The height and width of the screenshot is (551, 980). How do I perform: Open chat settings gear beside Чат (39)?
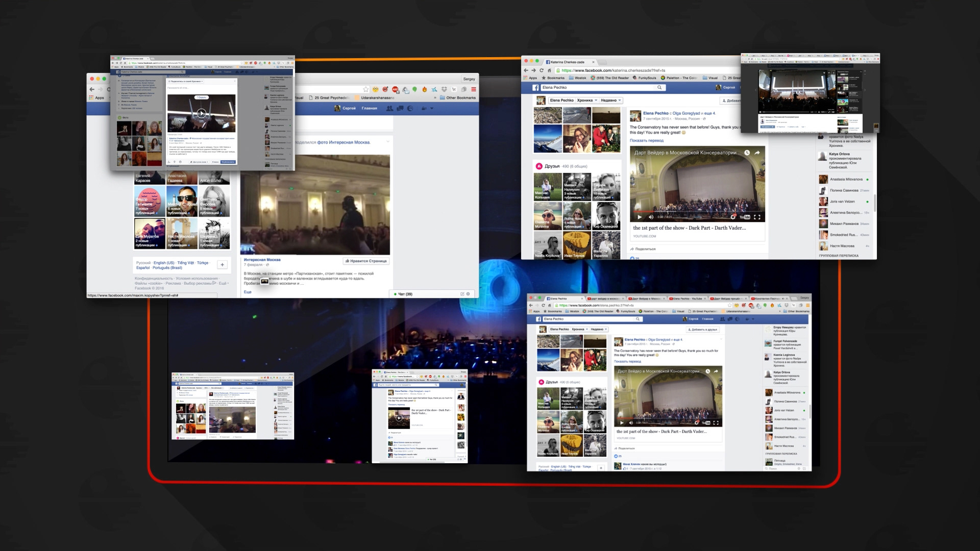(x=468, y=294)
